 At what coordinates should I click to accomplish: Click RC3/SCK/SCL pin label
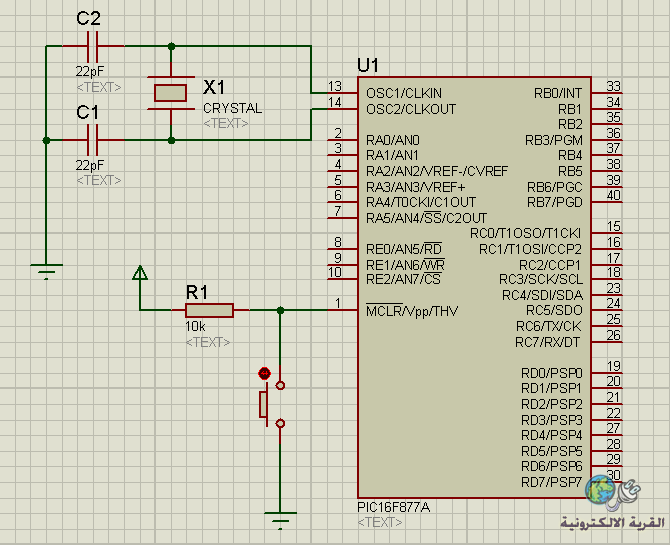pos(541,280)
